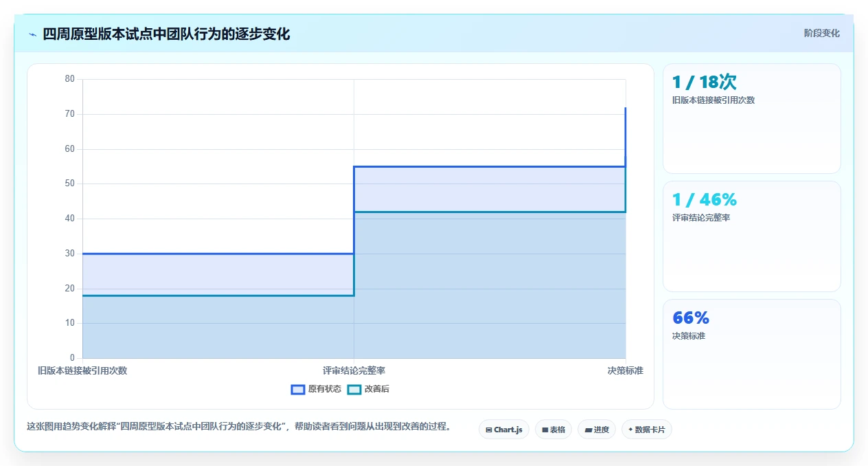The height and width of the screenshot is (466, 868).
Task: Open the 66% 决策标准 data card
Action: click(752, 354)
